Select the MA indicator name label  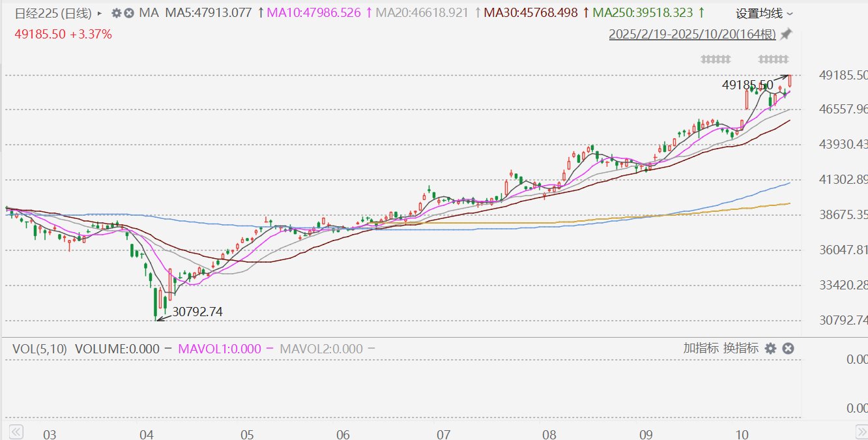pos(149,13)
